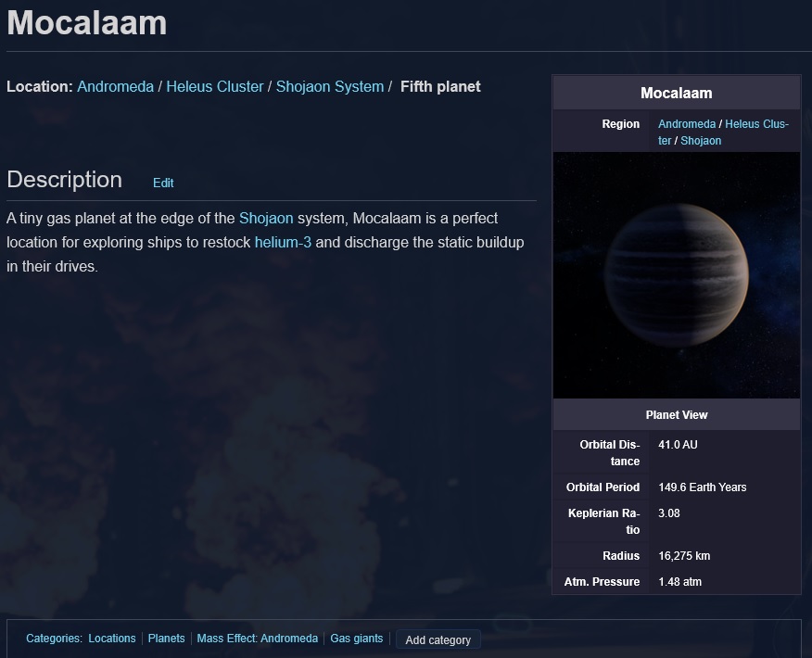Select the 149.6 Earth Years value
Screen dimensions: 812x658
pos(703,487)
